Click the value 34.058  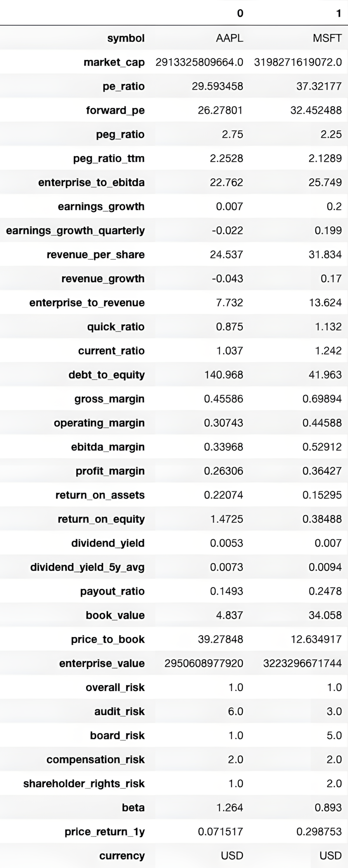[325, 616]
